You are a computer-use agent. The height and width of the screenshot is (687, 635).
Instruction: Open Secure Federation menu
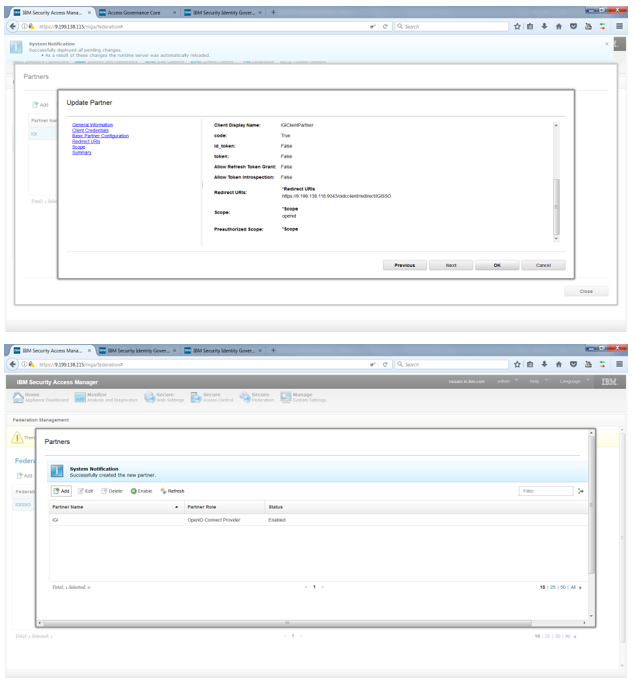point(257,397)
